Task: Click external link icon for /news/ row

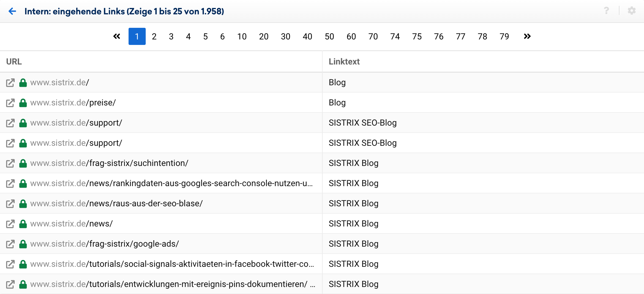Action: click(10, 224)
